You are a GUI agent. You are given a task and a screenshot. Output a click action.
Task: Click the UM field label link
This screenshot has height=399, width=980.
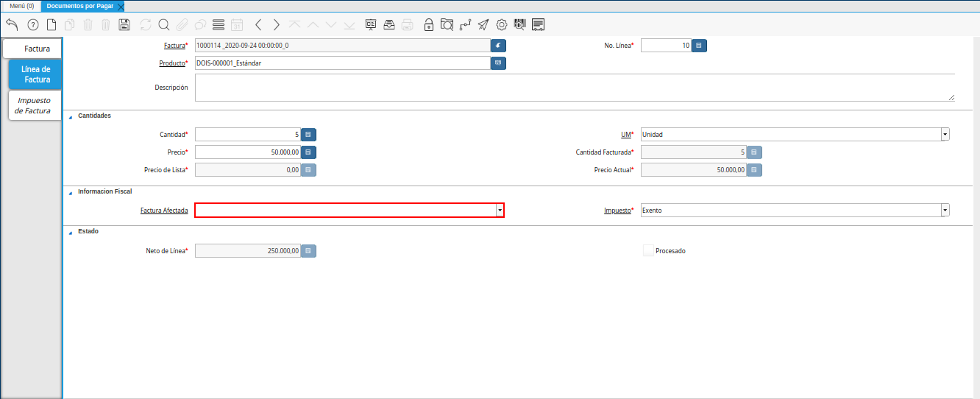pos(626,135)
